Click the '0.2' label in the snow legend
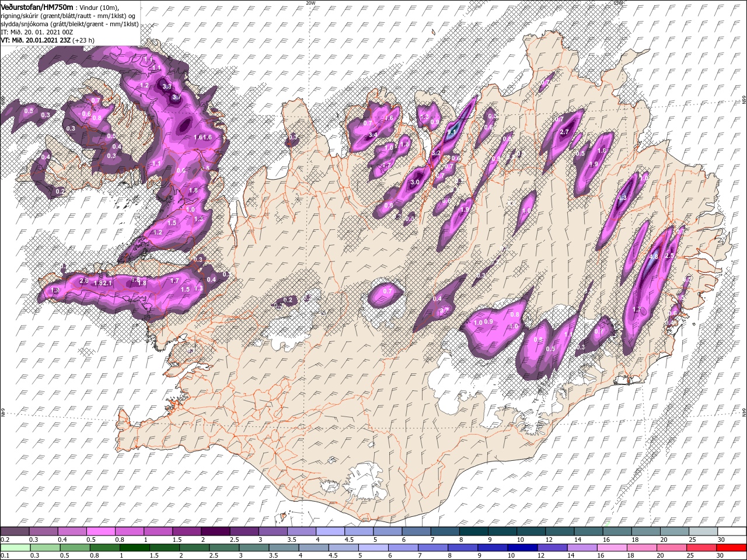Viewport: 747px width, 560px height. click(5, 540)
